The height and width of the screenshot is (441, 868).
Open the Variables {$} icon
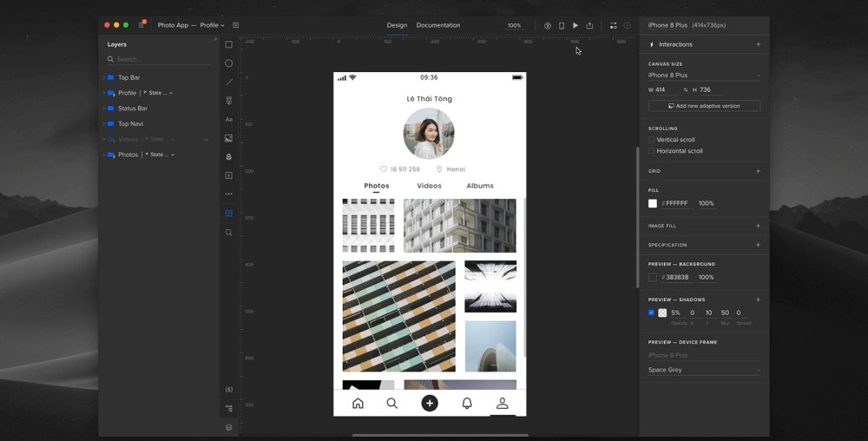[x=228, y=390]
